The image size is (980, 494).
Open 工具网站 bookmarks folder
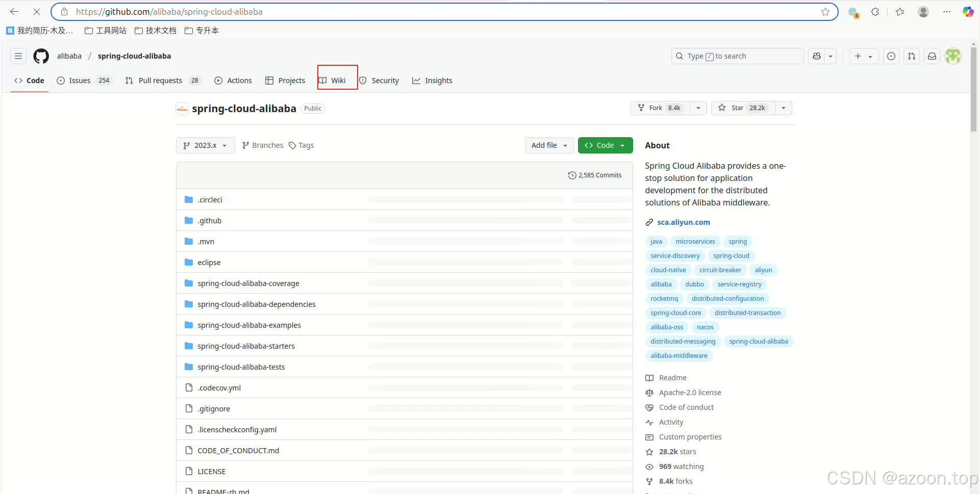[x=106, y=31]
